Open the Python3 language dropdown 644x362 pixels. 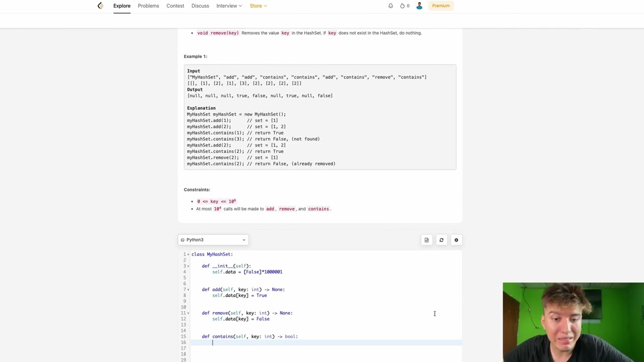coord(213,240)
